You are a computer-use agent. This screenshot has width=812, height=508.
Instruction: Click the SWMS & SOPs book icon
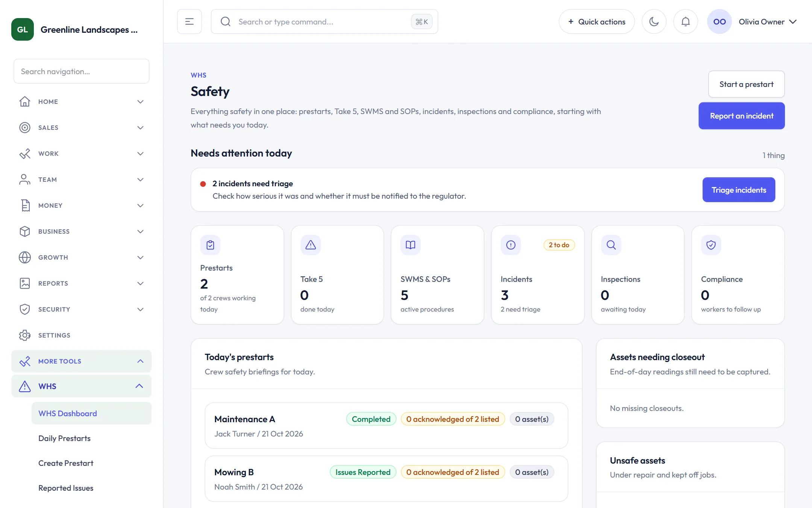pyautogui.click(x=411, y=245)
